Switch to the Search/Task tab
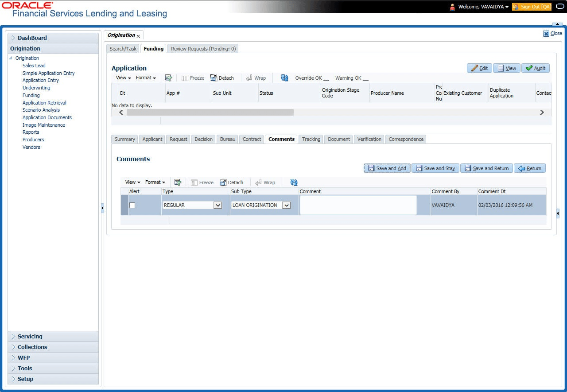 123,49
